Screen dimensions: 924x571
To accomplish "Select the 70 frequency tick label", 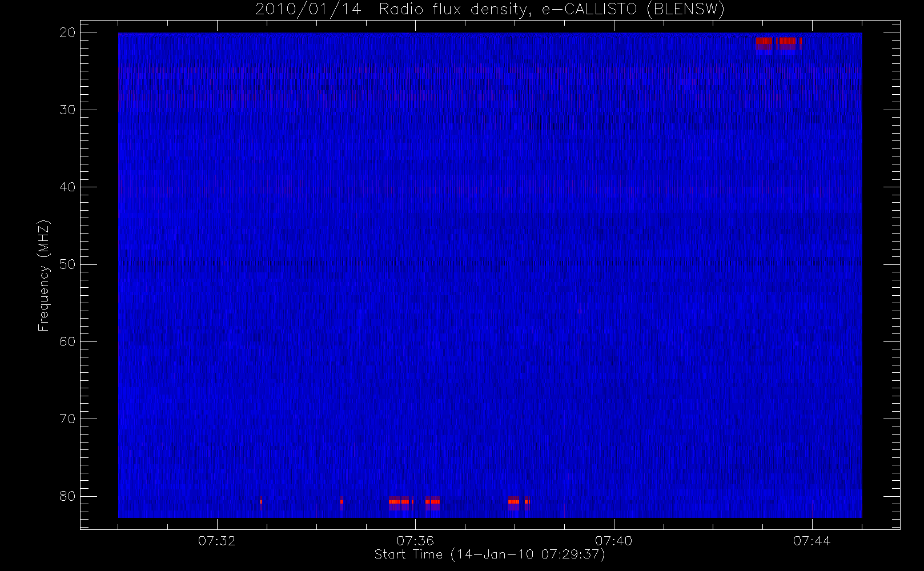I will click(67, 419).
